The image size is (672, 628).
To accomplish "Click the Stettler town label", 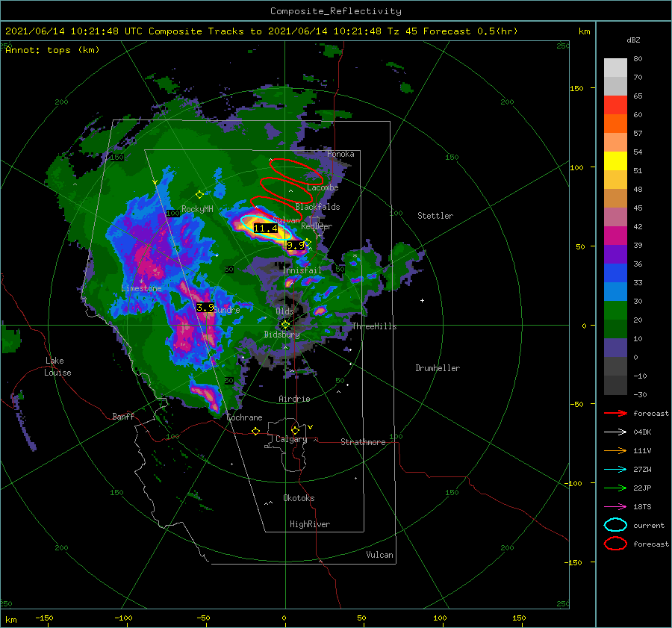I will (x=435, y=216).
